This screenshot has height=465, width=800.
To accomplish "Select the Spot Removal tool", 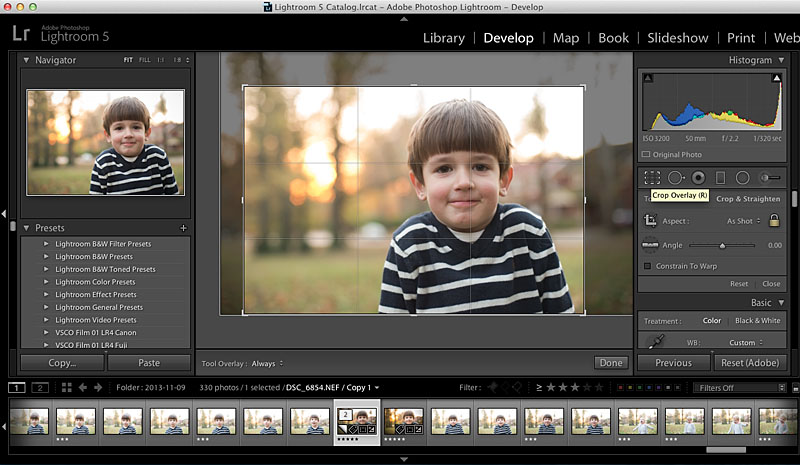I will coord(676,178).
